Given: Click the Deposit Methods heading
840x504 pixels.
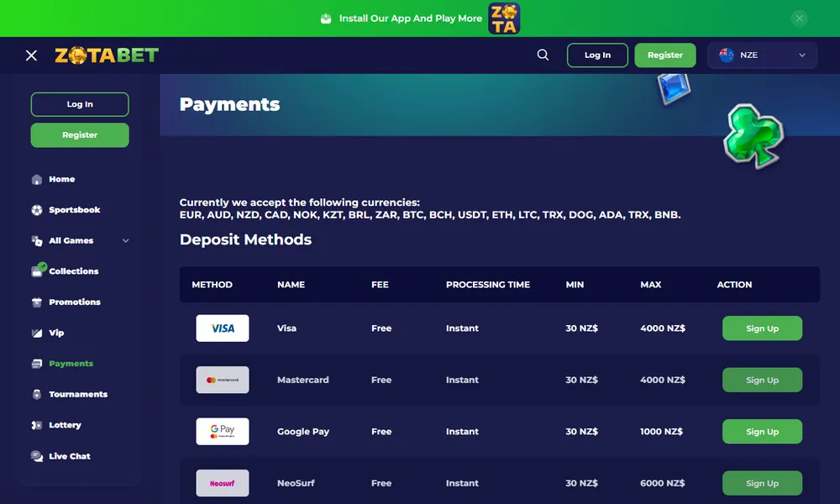Looking at the screenshot, I should pyautogui.click(x=245, y=239).
